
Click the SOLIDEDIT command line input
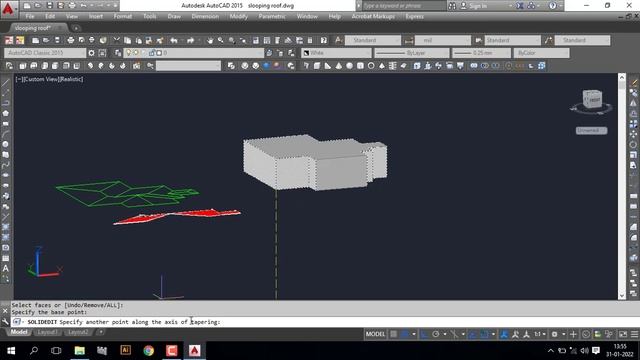pos(318,322)
